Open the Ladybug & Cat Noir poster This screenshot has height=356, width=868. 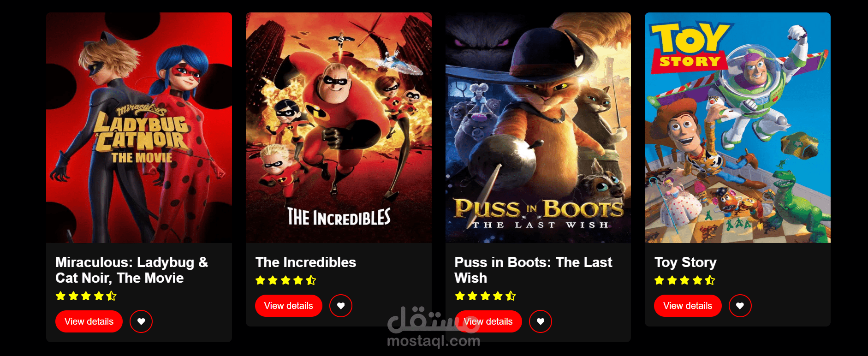click(139, 128)
